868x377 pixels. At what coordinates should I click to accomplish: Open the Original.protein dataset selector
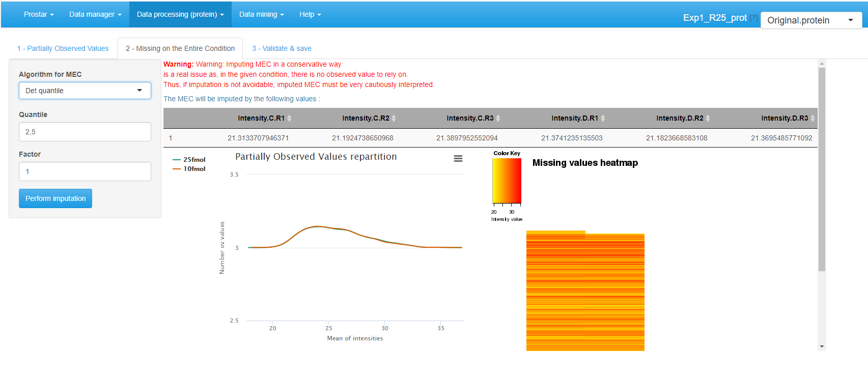tap(810, 20)
